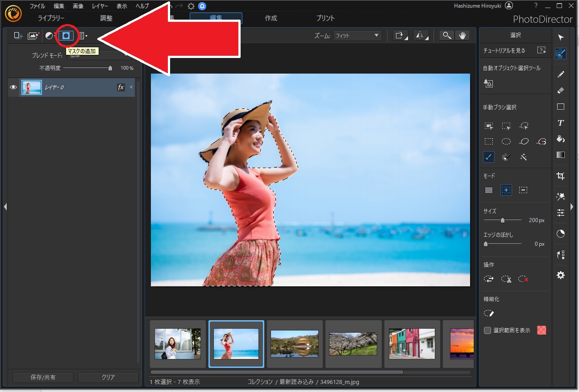
Task: Pick the magic wand selection tool
Action: click(524, 157)
